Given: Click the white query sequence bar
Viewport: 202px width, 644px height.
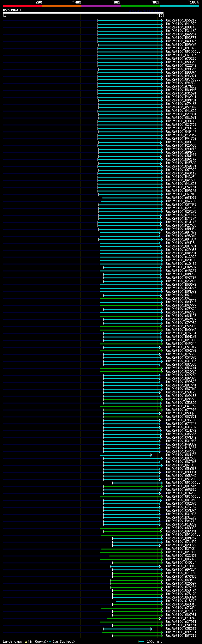Looking at the screenshot, I should click(x=83, y=13).
